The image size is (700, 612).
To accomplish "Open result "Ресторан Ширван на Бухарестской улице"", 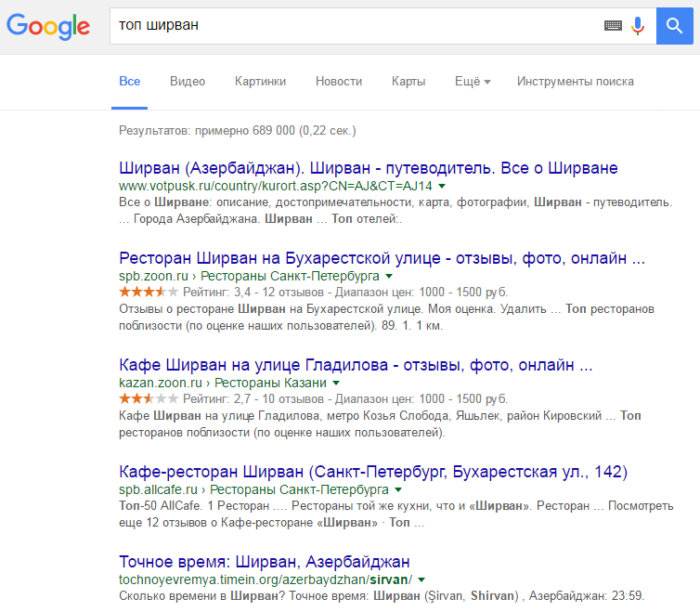I will [x=382, y=258].
